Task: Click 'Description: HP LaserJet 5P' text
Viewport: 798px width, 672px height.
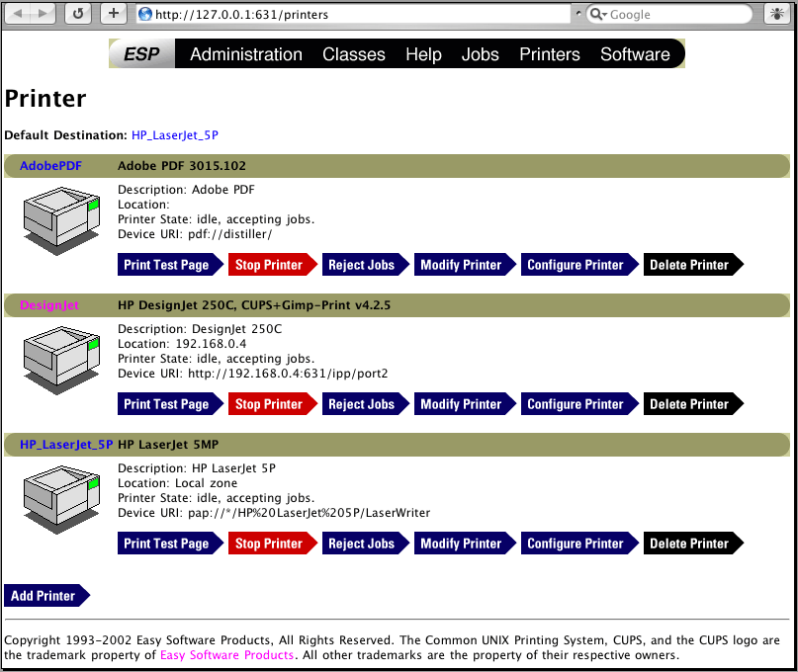Action: (197, 468)
